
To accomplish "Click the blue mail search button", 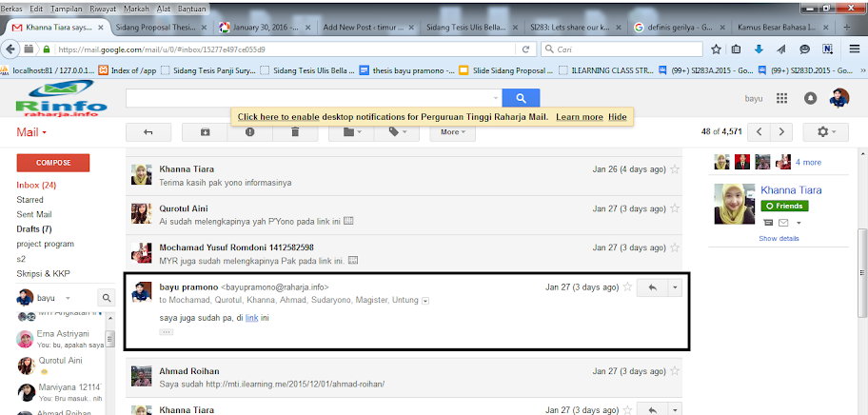I will point(521,98).
